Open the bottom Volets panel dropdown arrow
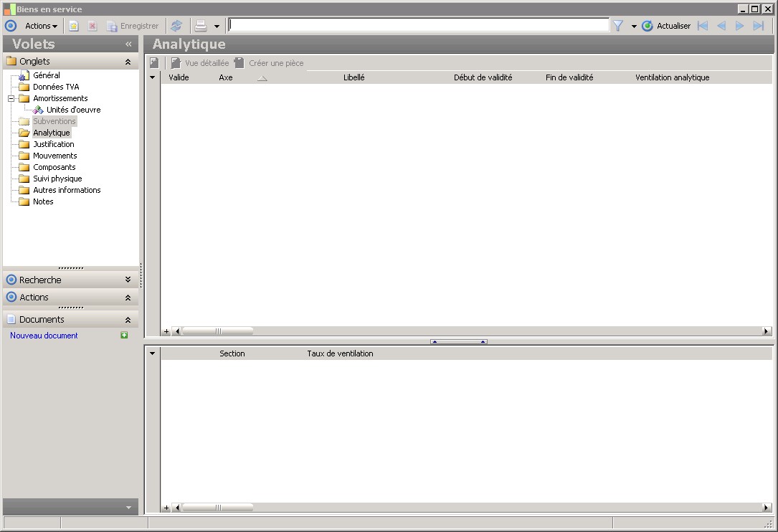The width and height of the screenshot is (778, 532). pyautogui.click(x=128, y=507)
